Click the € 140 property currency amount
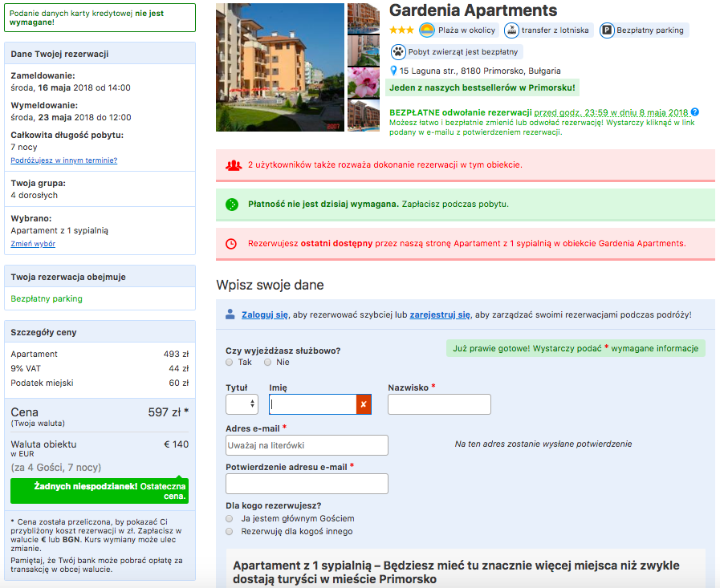This screenshot has height=588, width=720. (x=177, y=444)
